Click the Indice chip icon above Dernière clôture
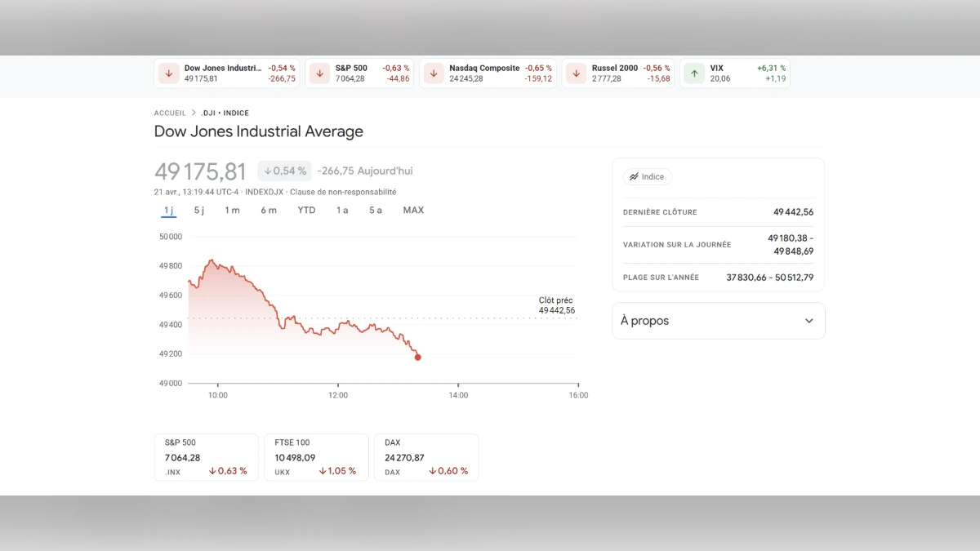 point(635,176)
